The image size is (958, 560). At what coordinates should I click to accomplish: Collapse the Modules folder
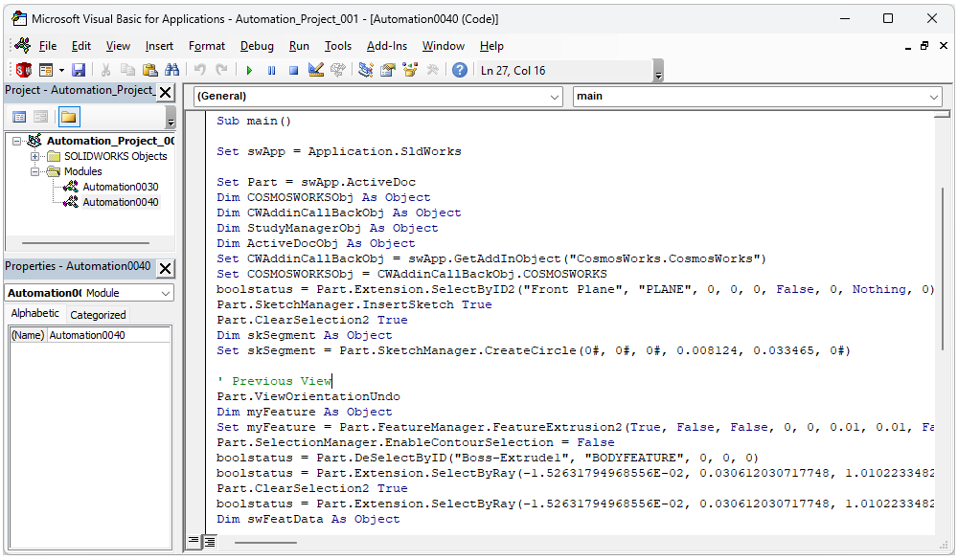[34, 171]
